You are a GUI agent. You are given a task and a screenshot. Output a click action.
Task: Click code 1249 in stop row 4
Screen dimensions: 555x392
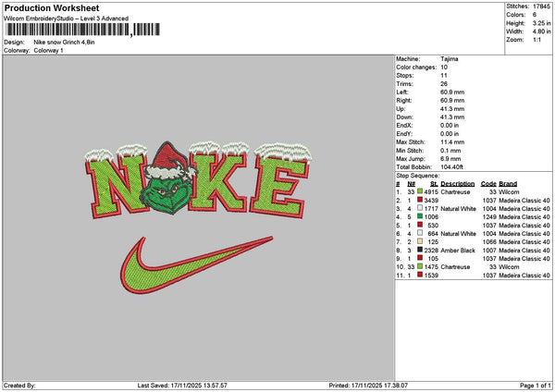tap(489, 217)
